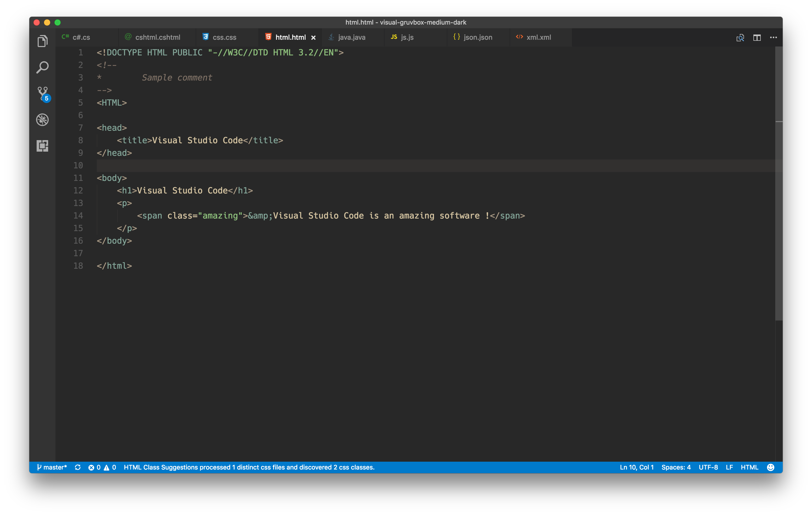The height and width of the screenshot is (515, 812).
Task: Open the Spaces: 4 indentation selector
Action: point(676,467)
